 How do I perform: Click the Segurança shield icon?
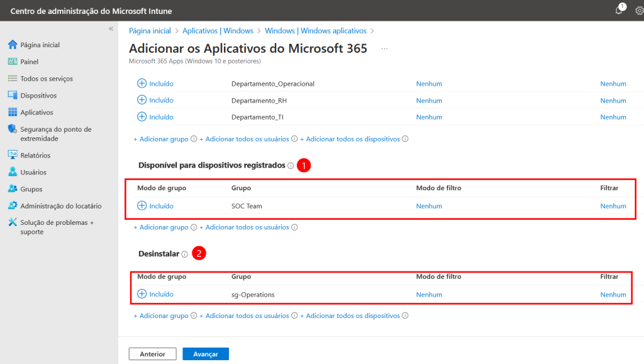[13, 128]
